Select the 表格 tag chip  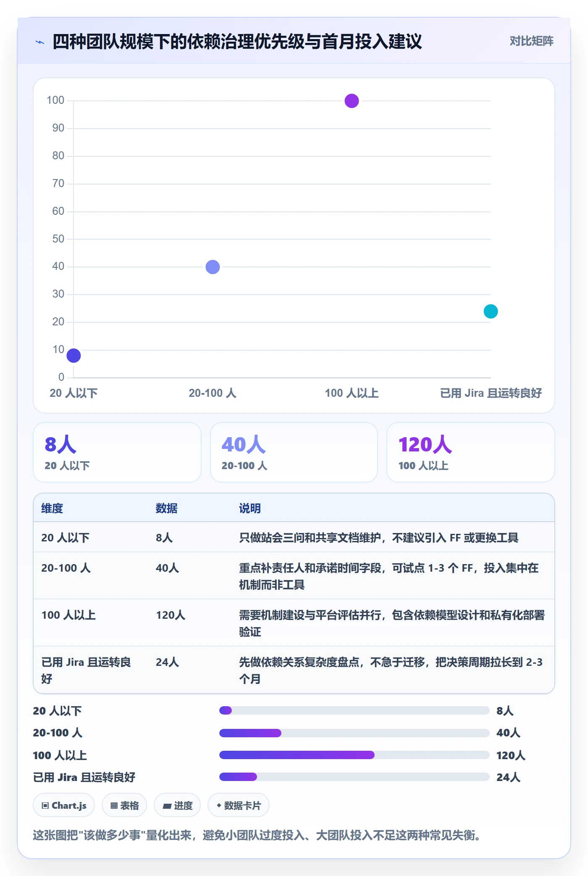pyautogui.click(x=124, y=805)
